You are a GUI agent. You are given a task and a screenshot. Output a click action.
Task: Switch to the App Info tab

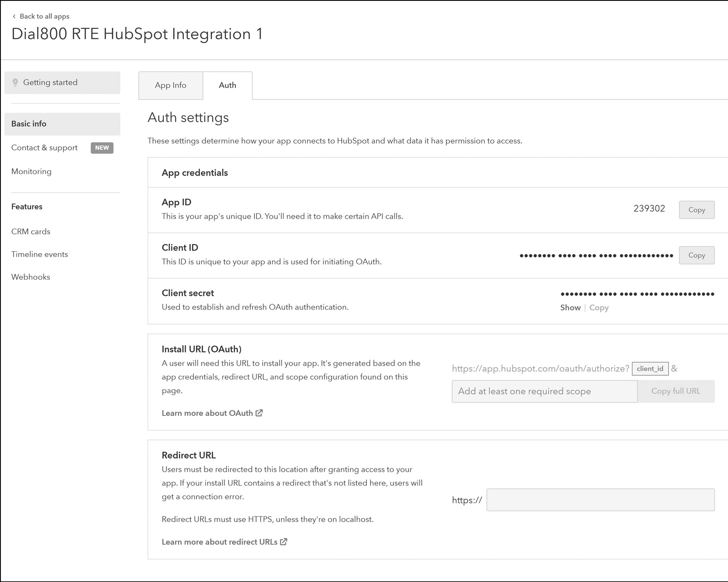(x=170, y=85)
